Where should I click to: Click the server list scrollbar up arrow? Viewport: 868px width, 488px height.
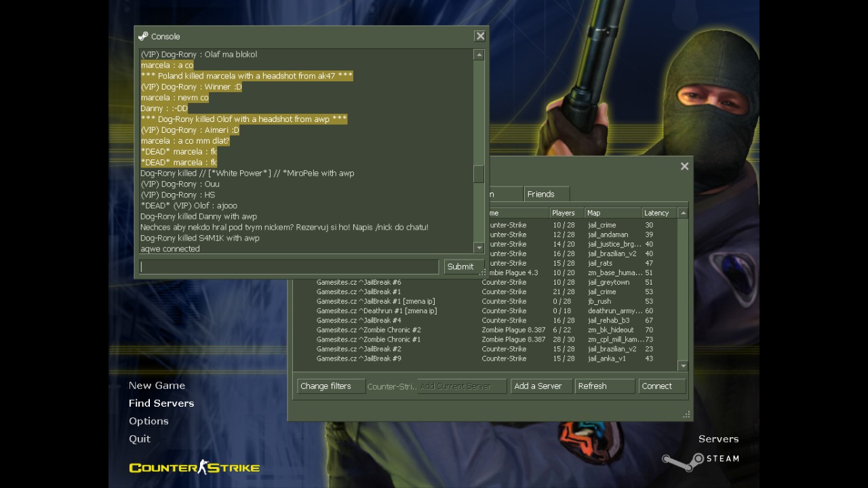683,213
